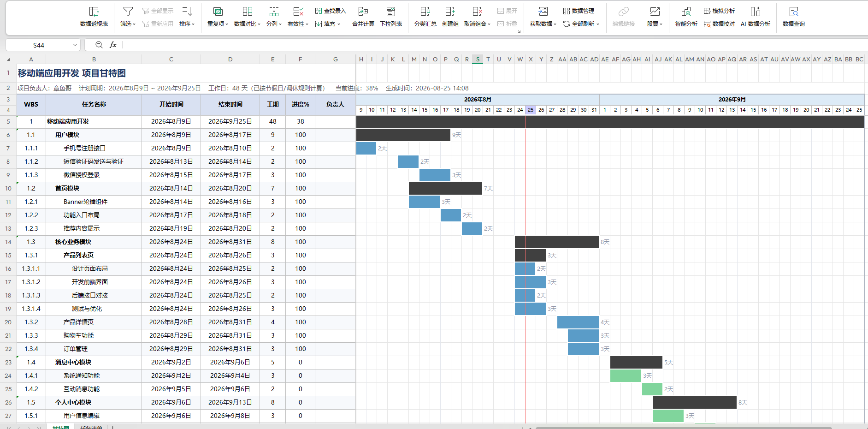The height and width of the screenshot is (429, 868).
Task: Select the 购物车功能 task cell
Action: tap(94, 335)
